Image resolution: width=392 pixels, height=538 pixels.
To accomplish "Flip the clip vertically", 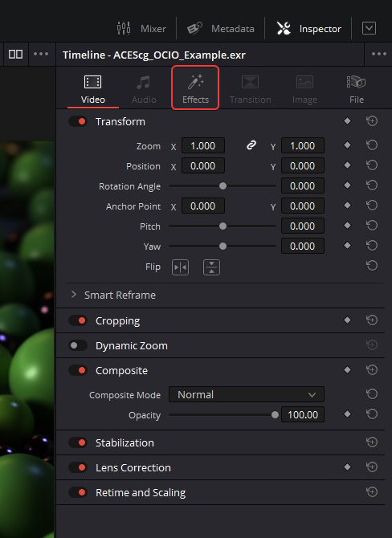I will (x=211, y=267).
